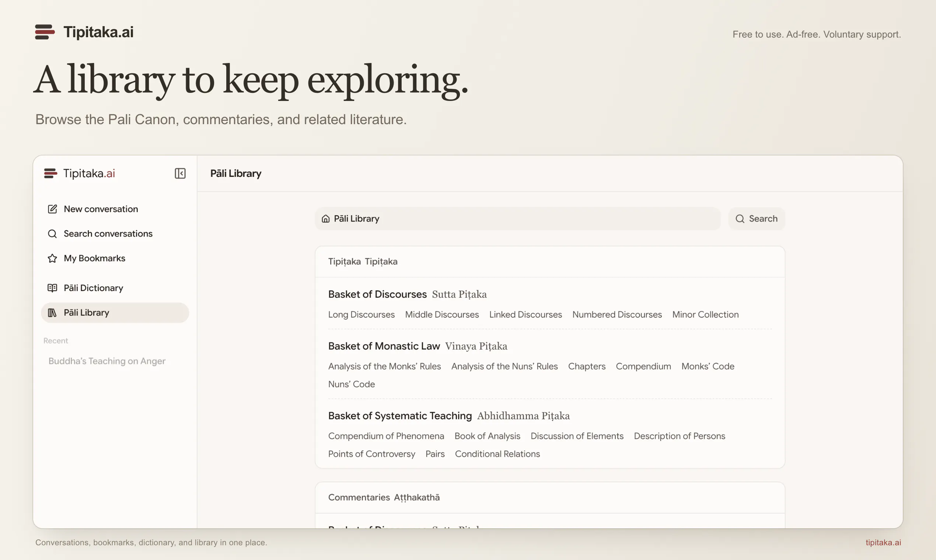Screen dimensions: 936x560
Task: Open Description of Persons
Action: [x=680, y=436]
